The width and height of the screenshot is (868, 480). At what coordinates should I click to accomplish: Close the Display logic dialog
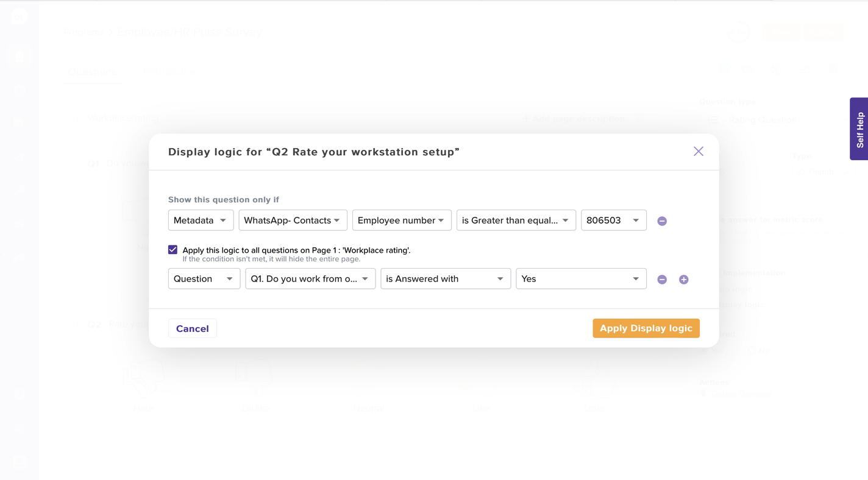click(698, 152)
